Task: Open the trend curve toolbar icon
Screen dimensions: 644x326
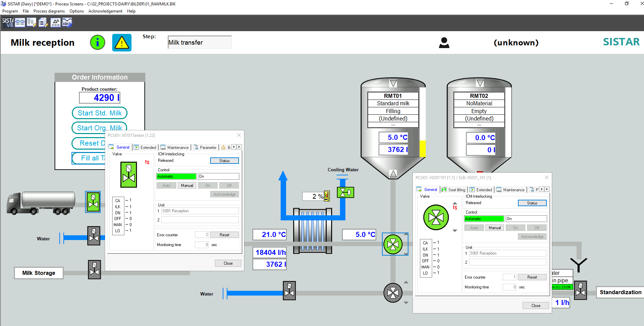Action: pyautogui.click(x=67, y=23)
